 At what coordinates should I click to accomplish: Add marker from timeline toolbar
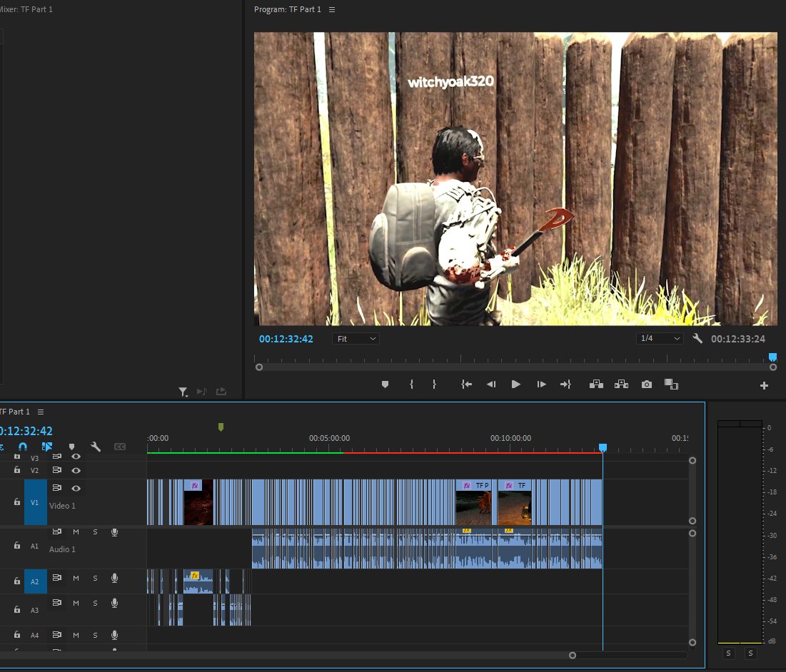pyautogui.click(x=71, y=447)
